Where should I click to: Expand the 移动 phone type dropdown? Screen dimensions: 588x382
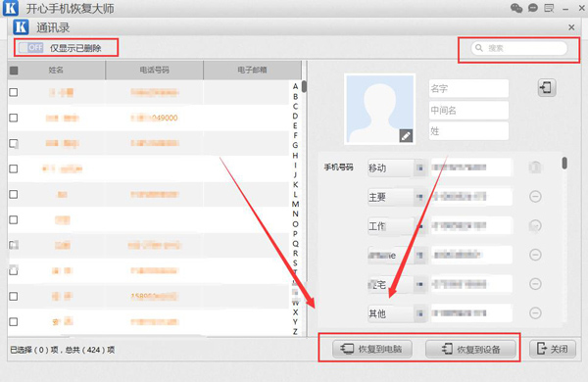[x=420, y=167]
